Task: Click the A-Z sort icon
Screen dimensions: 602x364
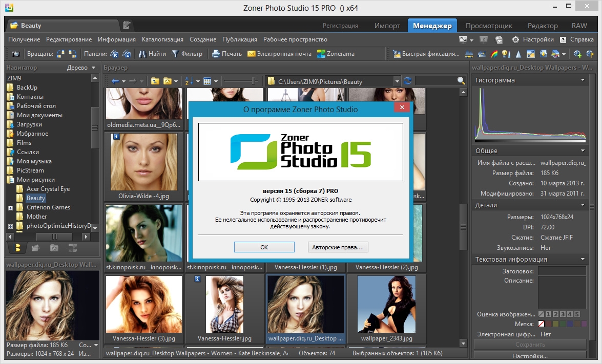Action: tap(189, 81)
